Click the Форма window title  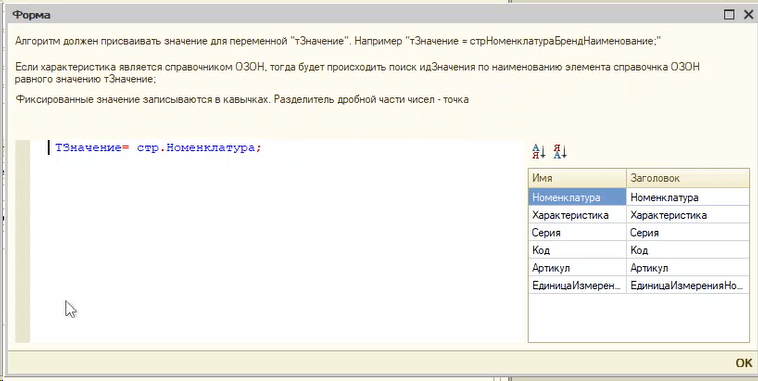tap(31, 15)
